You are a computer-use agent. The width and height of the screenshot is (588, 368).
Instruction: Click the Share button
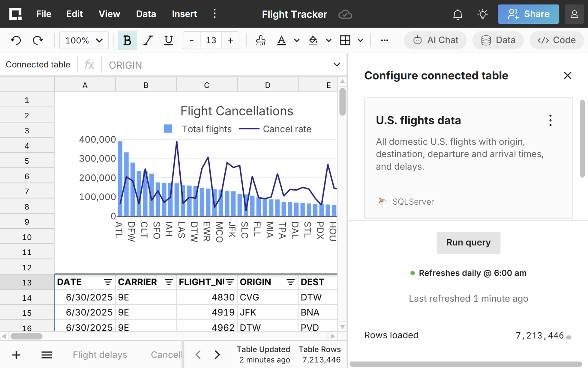coord(528,14)
